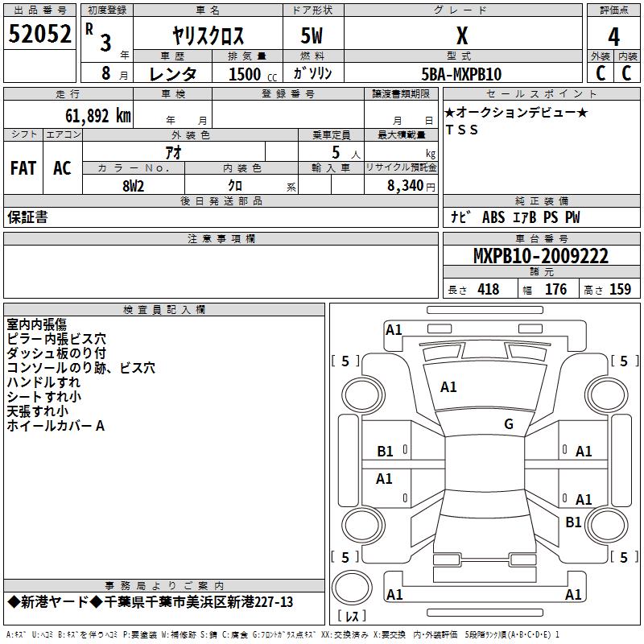The height and width of the screenshot is (644, 644).
Task: Click the damage code legend line
Action: (x=283, y=634)
